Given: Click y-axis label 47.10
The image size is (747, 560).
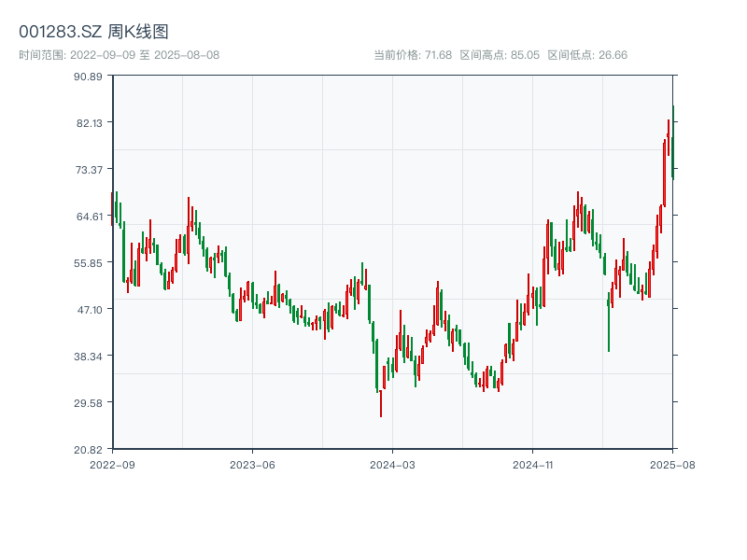Looking at the screenshot, I should (90, 310).
